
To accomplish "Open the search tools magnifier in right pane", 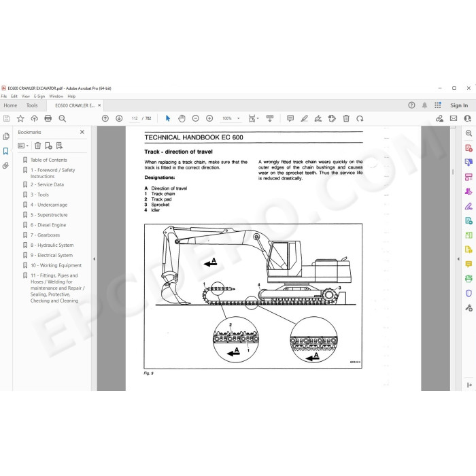I will (469, 133).
